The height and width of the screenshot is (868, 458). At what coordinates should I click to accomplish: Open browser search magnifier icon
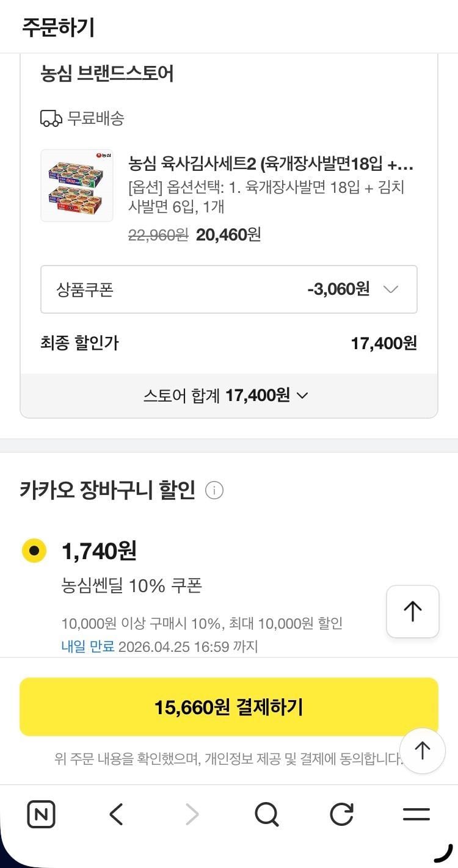point(266,814)
